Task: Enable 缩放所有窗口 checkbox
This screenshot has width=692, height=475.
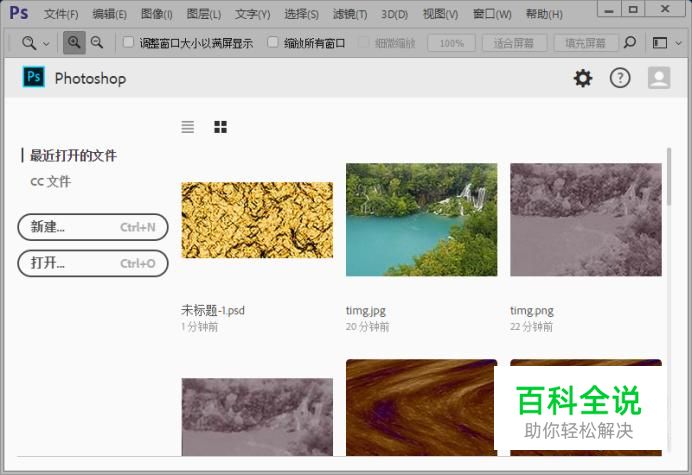Action: [x=273, y=42]
